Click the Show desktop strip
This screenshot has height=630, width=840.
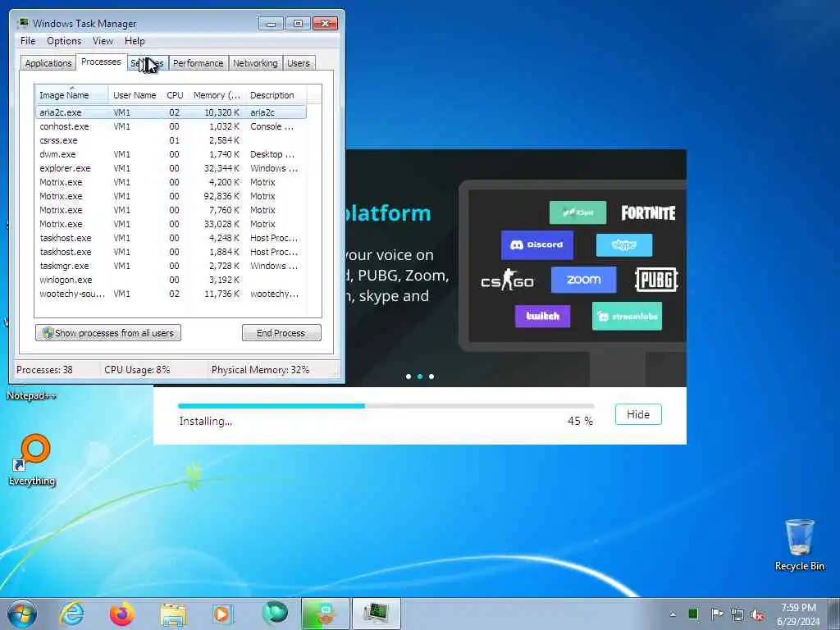pyautogui.click(x=834, y=614)
